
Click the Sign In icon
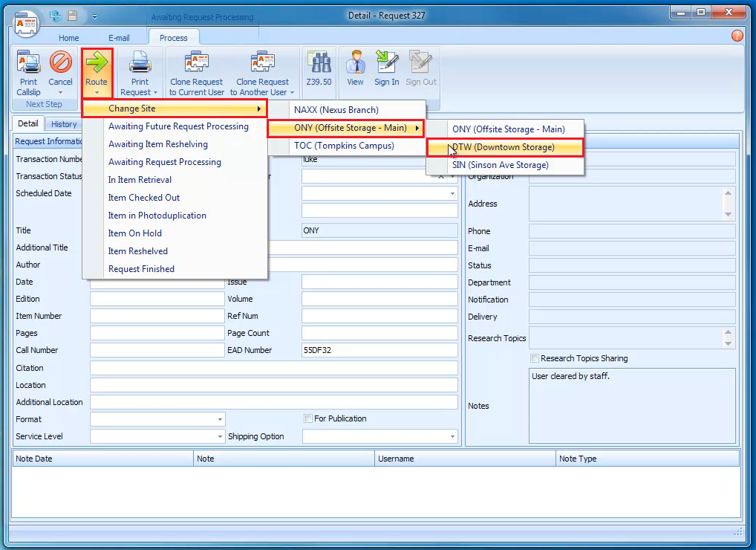click(x=386, y=63)
